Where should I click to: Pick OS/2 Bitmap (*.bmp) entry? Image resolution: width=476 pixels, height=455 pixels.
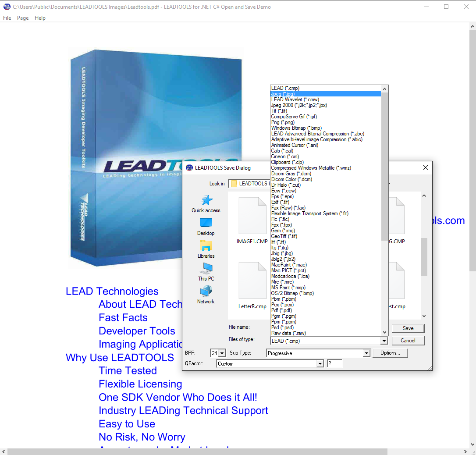pyautogui.click(x=325, y=293)
